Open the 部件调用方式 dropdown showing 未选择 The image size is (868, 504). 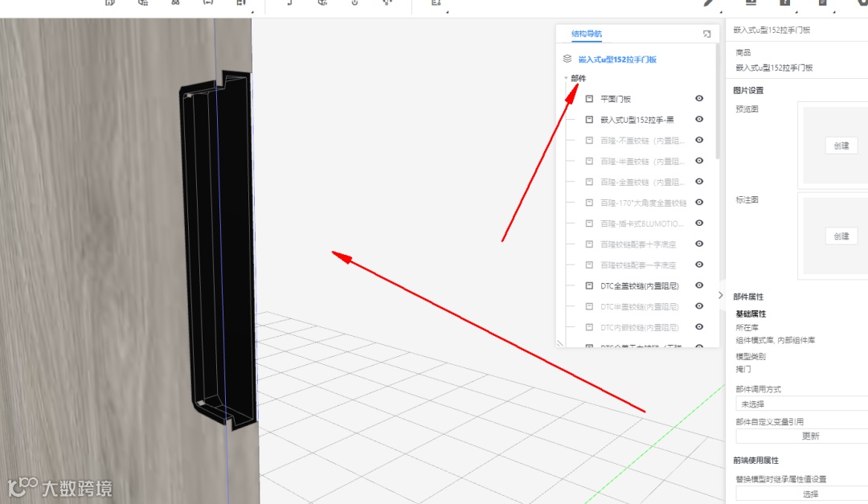pyautogui.click(x=801, y=404)
